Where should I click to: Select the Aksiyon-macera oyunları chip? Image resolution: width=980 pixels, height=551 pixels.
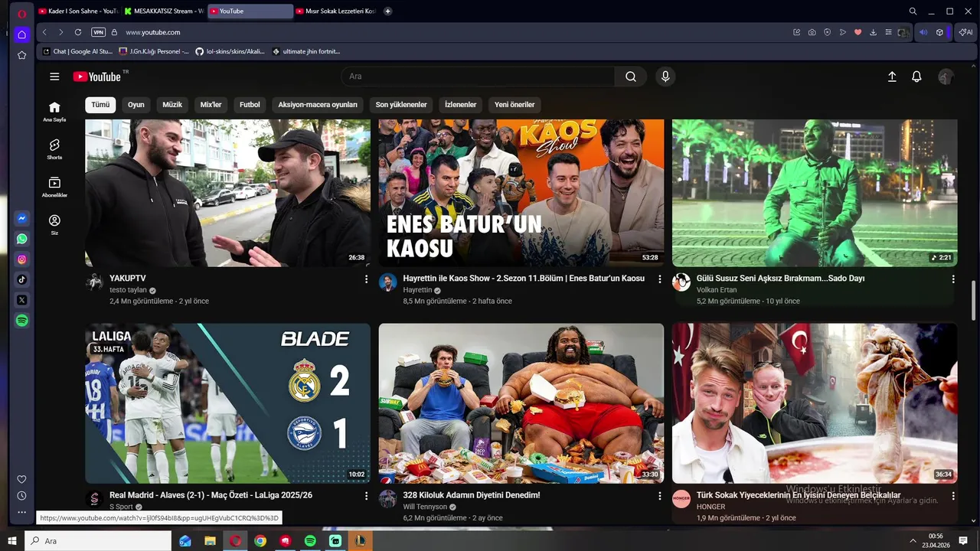tap(318, 105)
